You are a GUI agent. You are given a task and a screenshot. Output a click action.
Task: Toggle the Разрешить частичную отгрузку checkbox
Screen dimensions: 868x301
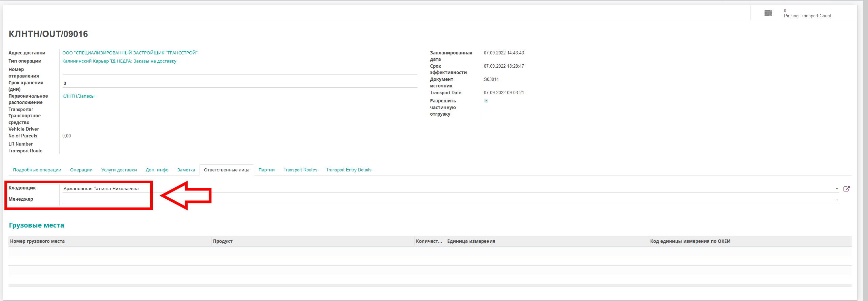pyautogui.click(x=486, y=101)
